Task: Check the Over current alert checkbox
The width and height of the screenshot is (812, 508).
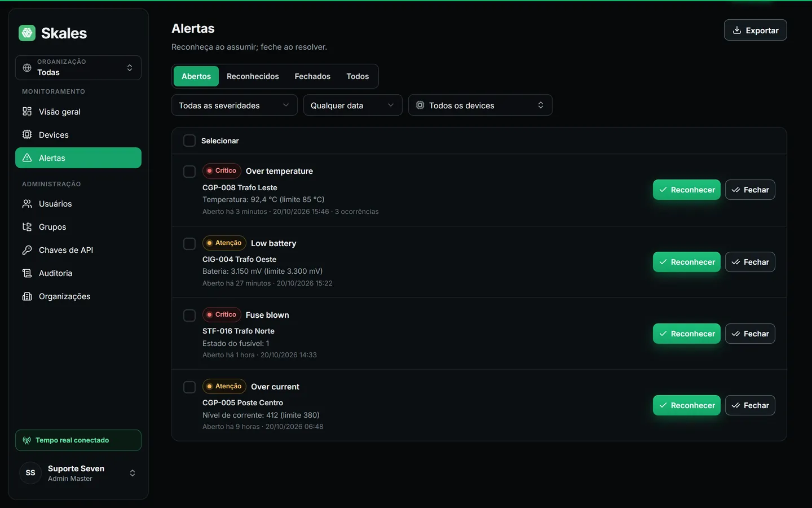Action: click(189, 387)
